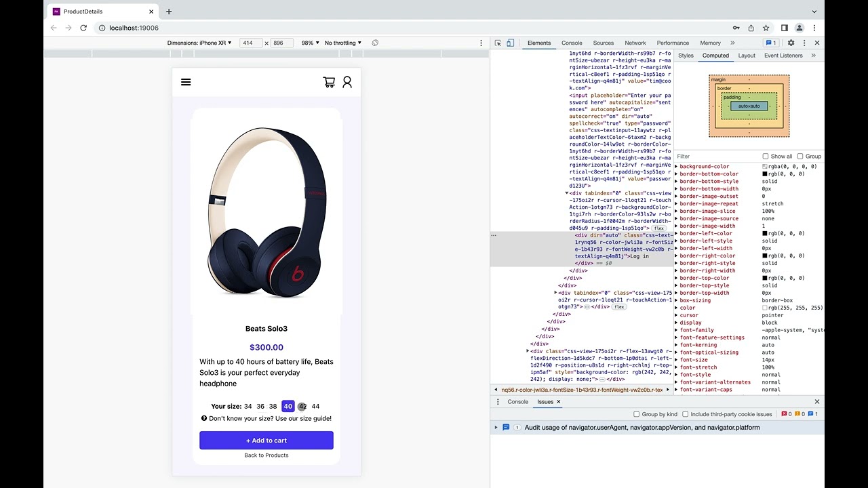Select size 38

tap(273, 407)
